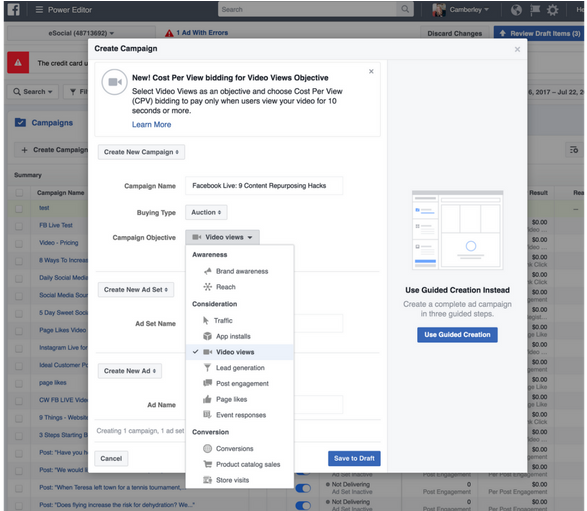Tick the checkbox next to FB Live Test
The height and width of the screenshot is (511, 587).
(19, 226)
